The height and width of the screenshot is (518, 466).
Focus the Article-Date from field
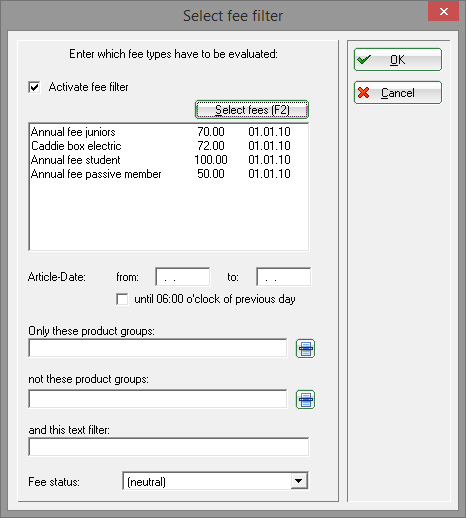[183, 277]
